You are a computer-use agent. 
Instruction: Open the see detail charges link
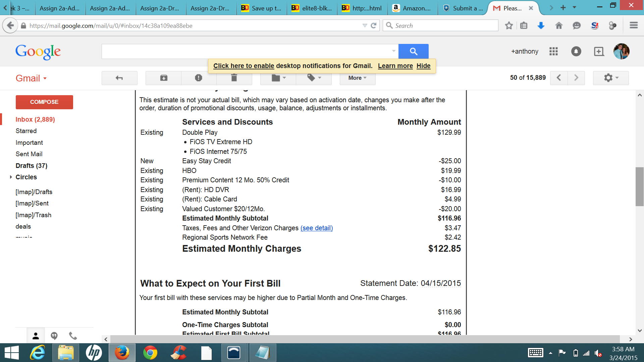[316, 228]
